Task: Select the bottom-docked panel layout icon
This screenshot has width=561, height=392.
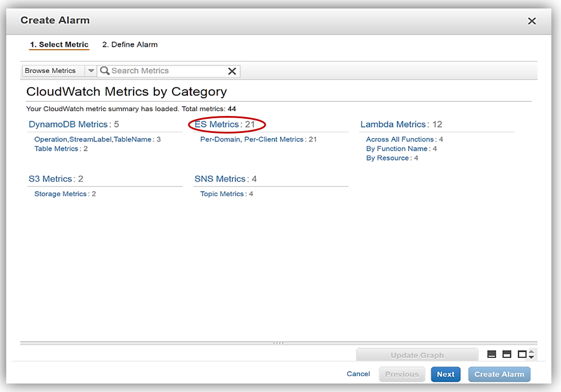Action: [x=492, y=354]
